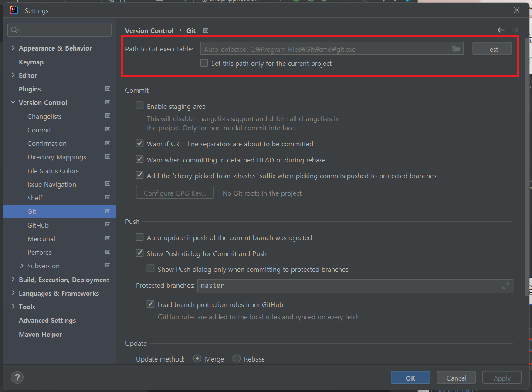Click the project-level icon beside Version Control
Viewport: 532px width, 392px height.
(108, 102)
